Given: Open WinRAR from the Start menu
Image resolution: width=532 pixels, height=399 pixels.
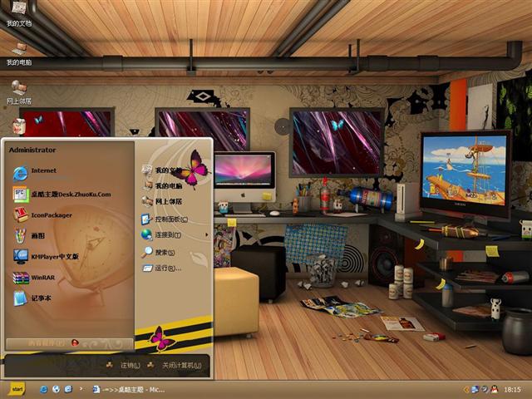Looking at the screenshot, I should click(x=34, y=278).
